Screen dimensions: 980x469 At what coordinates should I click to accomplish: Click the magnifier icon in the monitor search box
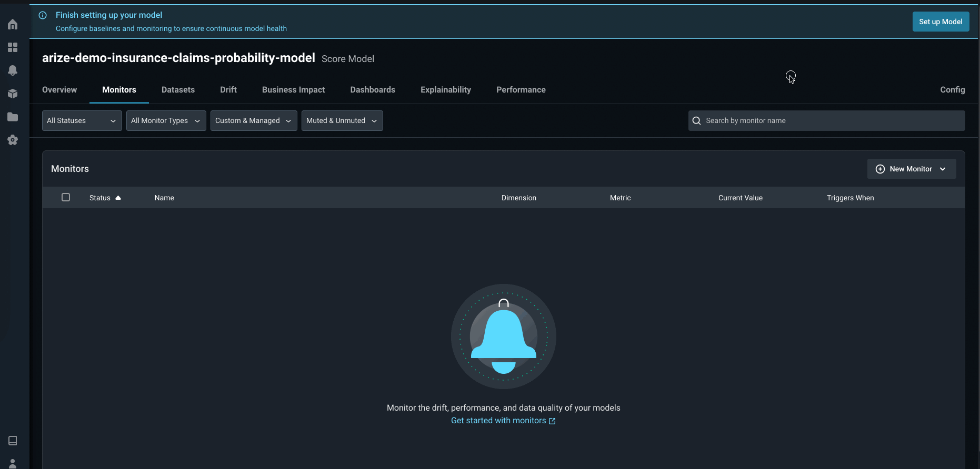(x=696, y=121)
